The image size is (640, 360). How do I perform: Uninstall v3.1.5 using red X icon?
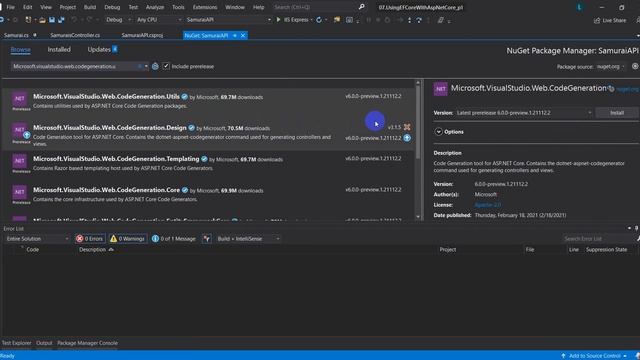pos(407,127)
